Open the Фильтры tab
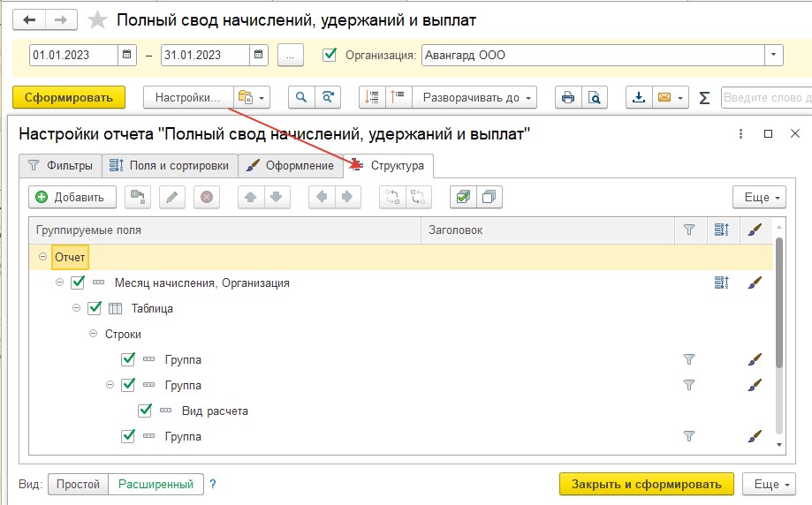The image size is (812, 505). (x=61, y=166)
